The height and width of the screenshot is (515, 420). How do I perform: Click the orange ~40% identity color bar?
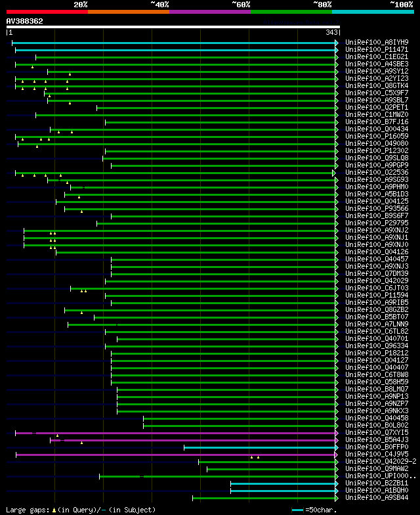click(x=129, y=12)
